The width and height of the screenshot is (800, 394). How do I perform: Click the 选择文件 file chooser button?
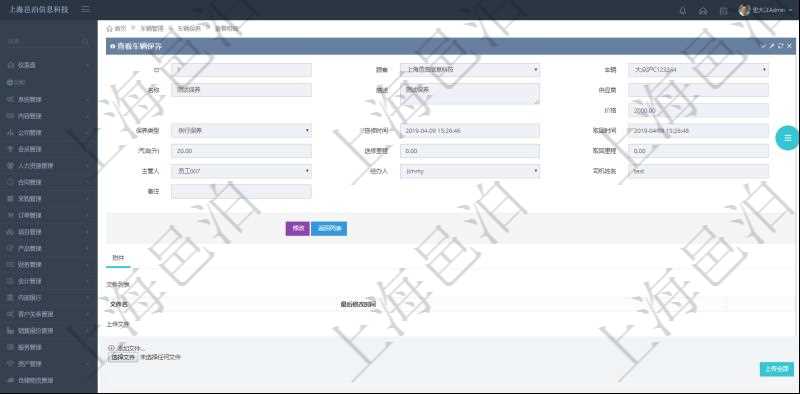123,357
